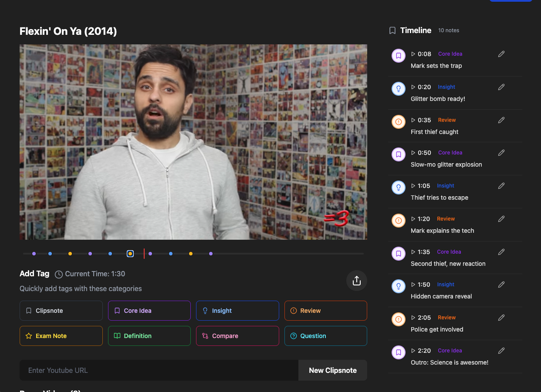The image size is (541, 392).
Task: Click the review alert icon for First thief caught
Action: pyautogui.click(x=398, y=122)
